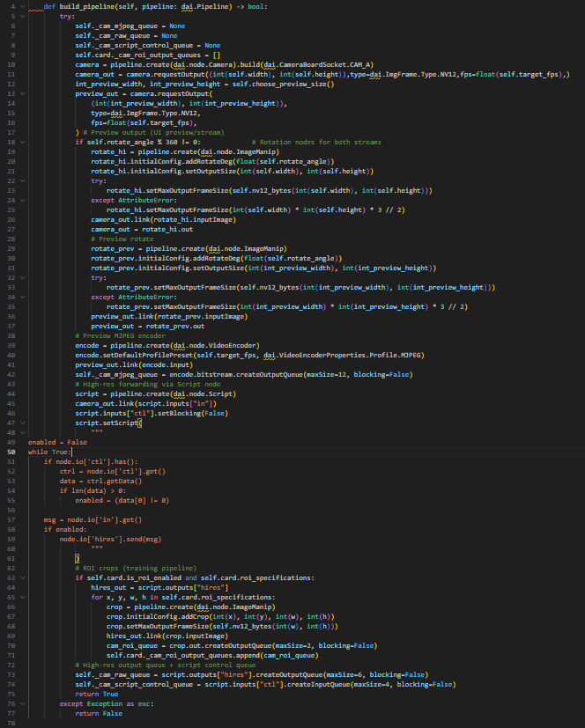This screenshot has width=585, height=728.
Task: Click node.io['hires'].send(msg) on line 59
Action: (x=111, y=540)
